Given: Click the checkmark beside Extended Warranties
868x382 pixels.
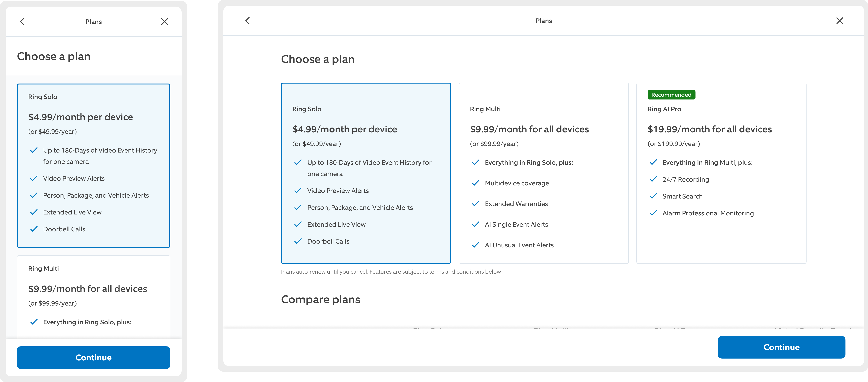Looking at the screenshot, I should (x=475, y=203).
